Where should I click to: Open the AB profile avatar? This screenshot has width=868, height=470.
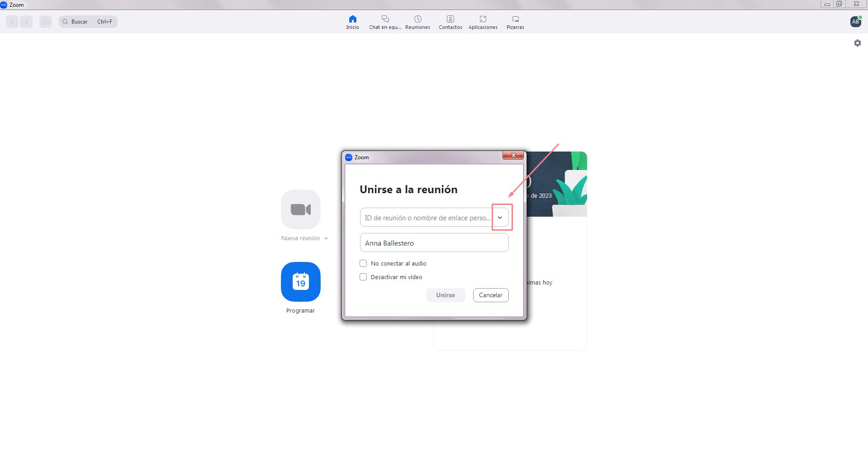[x=855, y=22]
